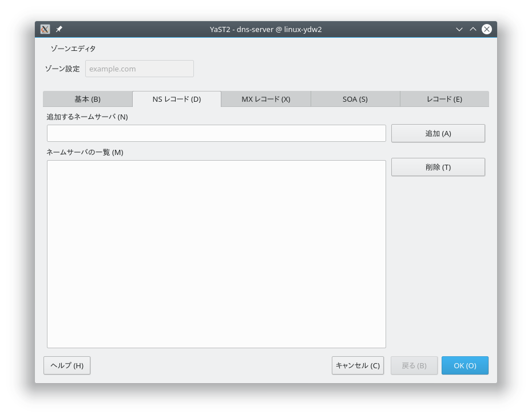
Task: Open help with ヘルプ (H) button
Action: pyautogui.click(x=67, y=365)
